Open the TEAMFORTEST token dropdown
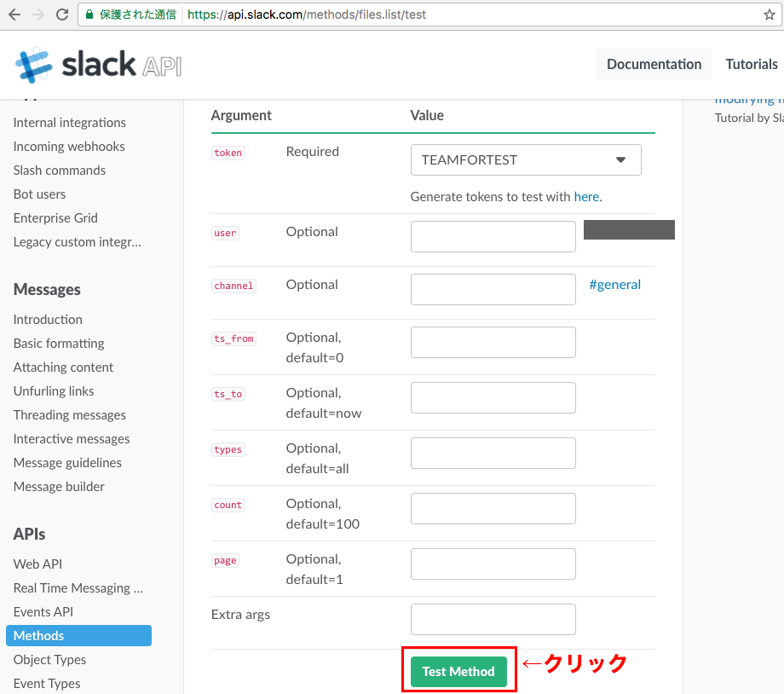784x694 pixels. pos(526,160)
